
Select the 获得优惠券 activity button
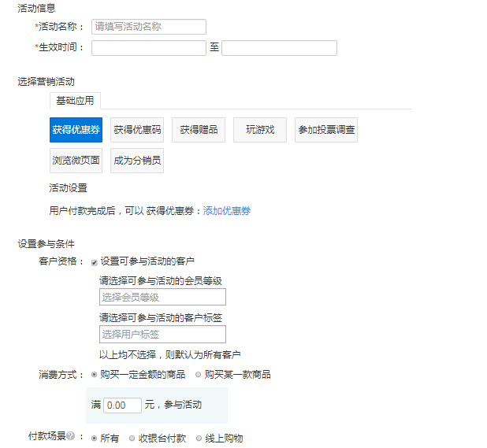(76, 130)
